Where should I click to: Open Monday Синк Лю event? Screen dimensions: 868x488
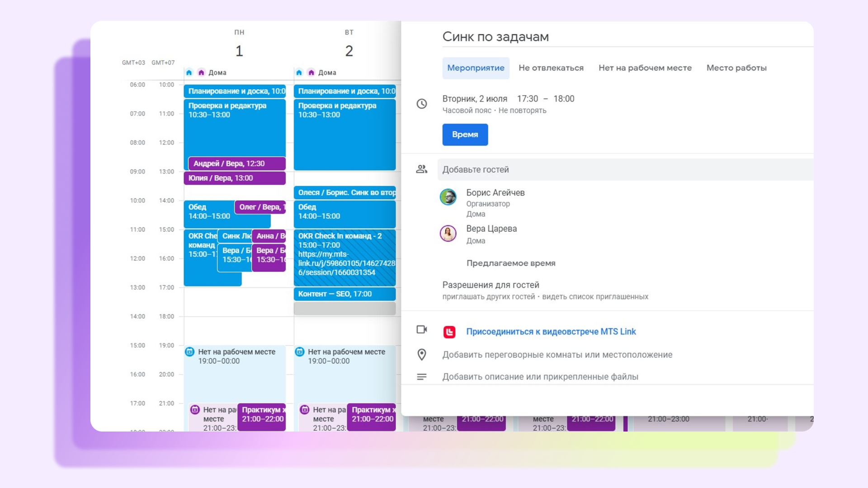235,236
